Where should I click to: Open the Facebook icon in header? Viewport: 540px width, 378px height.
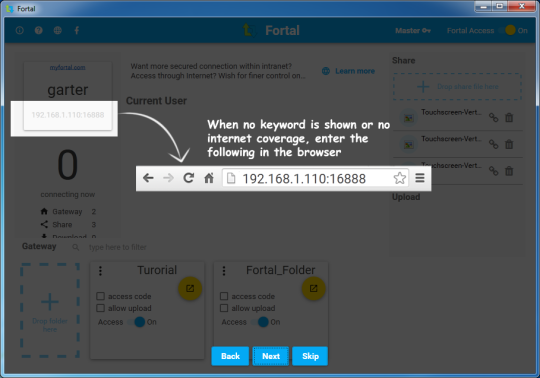pyautogui.click(x=76, y=30)
